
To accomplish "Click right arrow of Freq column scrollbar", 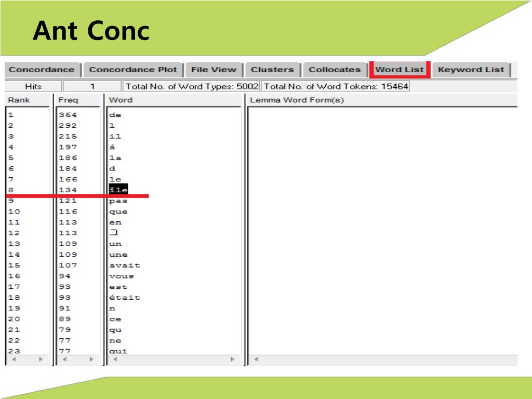I will (91, 360).
